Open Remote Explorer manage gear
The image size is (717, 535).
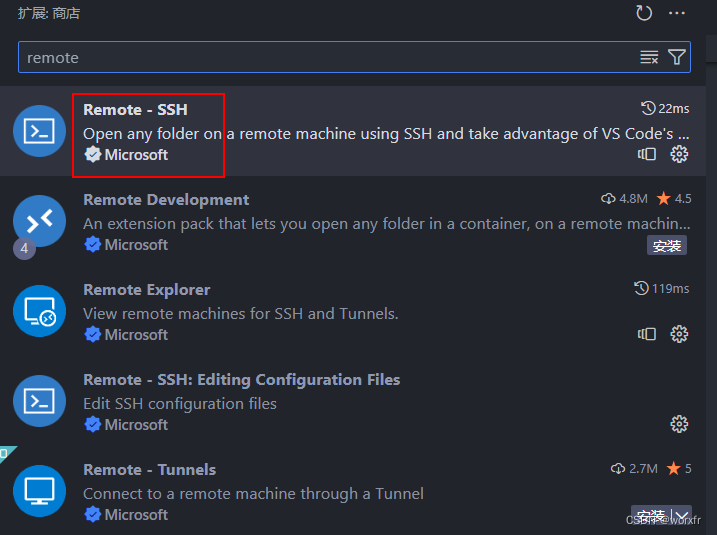pyautogui.click(x=679, y=334)
